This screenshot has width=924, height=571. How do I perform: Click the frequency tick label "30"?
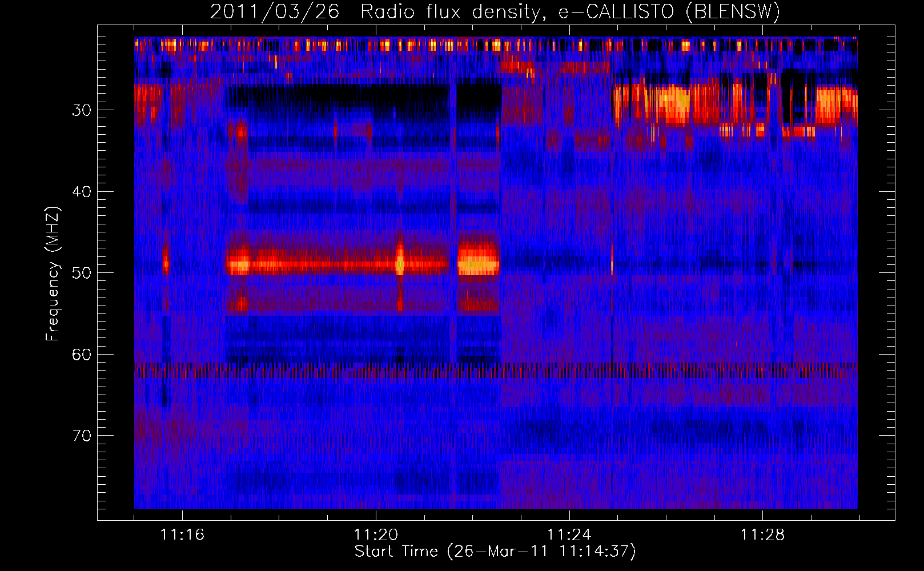coord(82,110)
